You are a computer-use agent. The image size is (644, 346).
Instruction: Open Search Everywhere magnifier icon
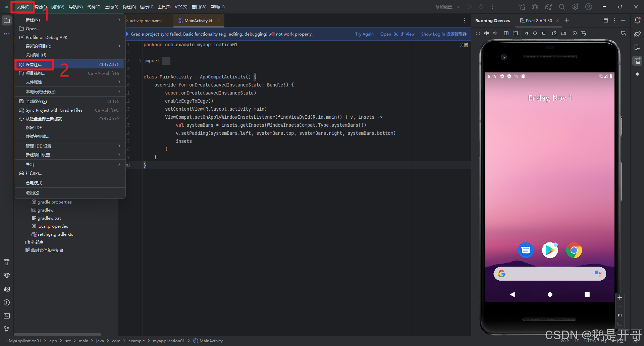click(562, 7)
